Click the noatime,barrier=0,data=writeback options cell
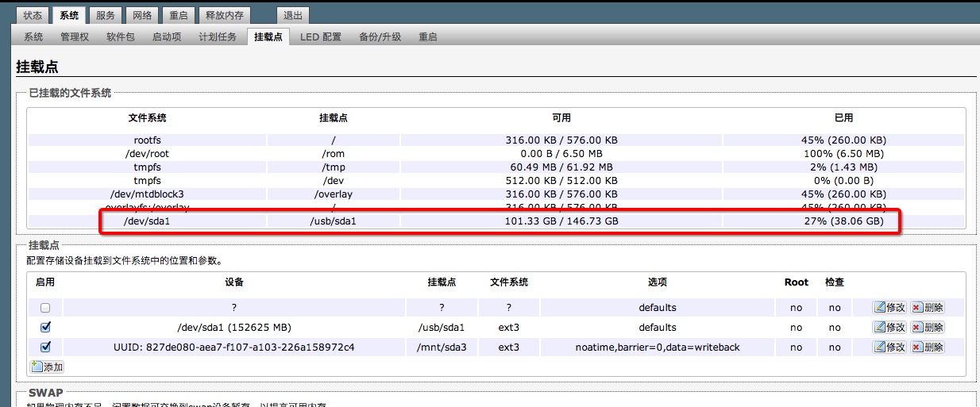The width and height of the screenshot is (980, 407). [658, 347]
